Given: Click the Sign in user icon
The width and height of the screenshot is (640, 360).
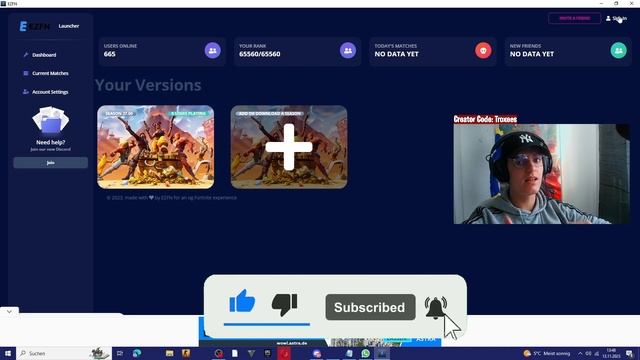Looking at the screenshot, I should [608, 18].
